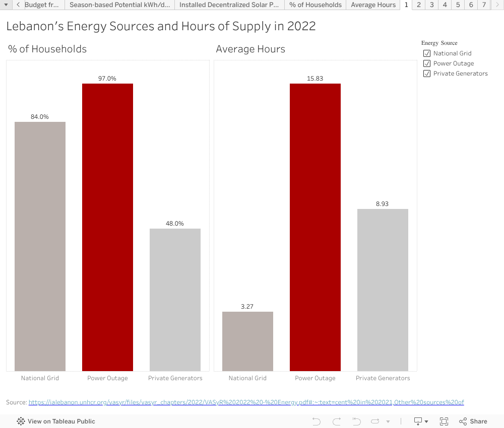Enter full screen mode
The width and height of the screenshot is (504, 428).
pyautogui.click(x=444, y=421)
